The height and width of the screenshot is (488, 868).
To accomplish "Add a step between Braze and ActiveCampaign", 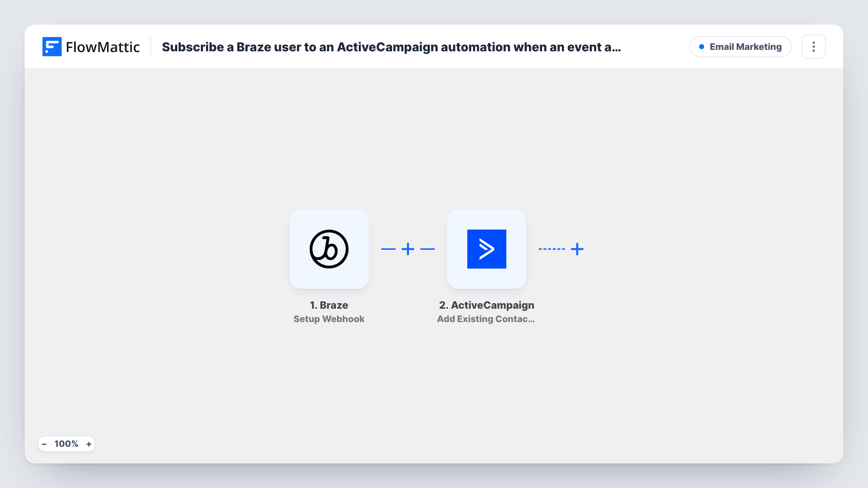I will (408, 249).
